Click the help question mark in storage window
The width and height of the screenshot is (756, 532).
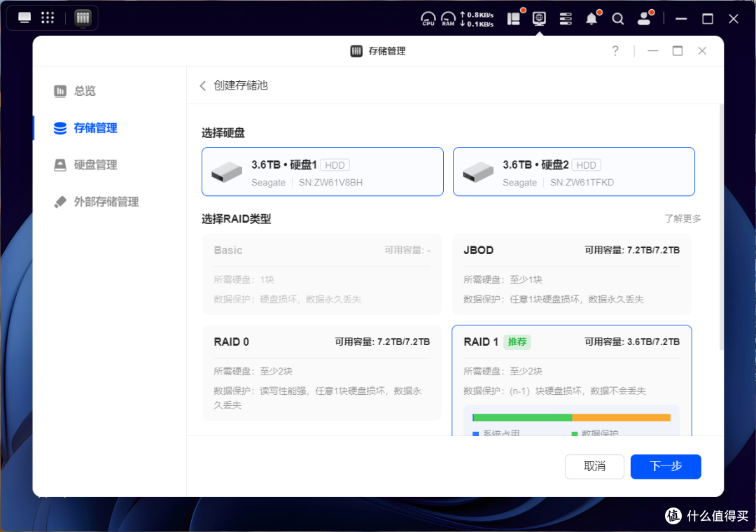point(615,50)
